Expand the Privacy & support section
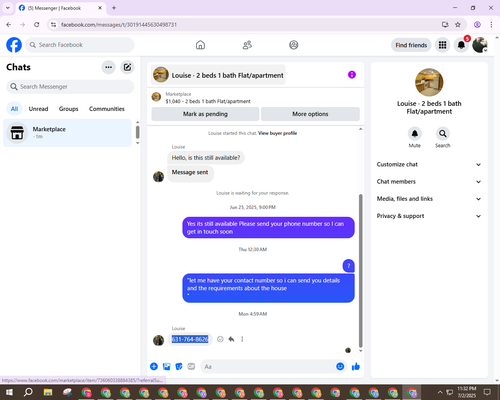Image resolution: width=500 pixels, height=400 pixels. pyautogui.click(x=429, y=216)
